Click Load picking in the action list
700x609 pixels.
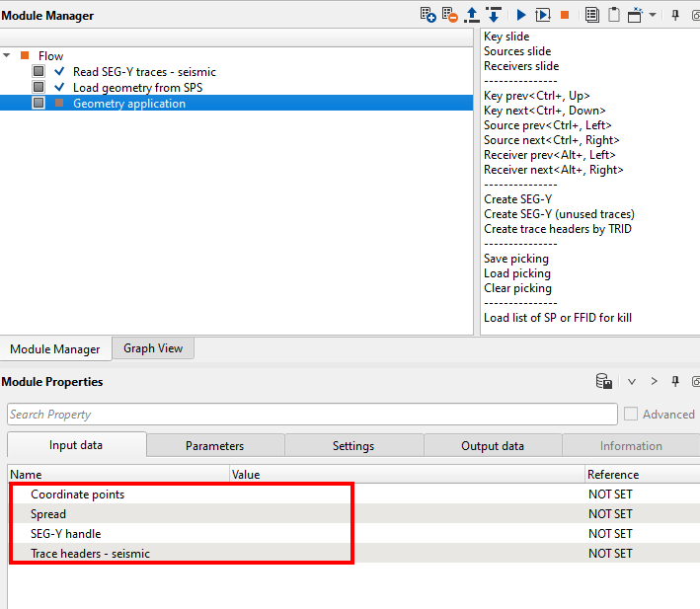click(x=517, y=273)
